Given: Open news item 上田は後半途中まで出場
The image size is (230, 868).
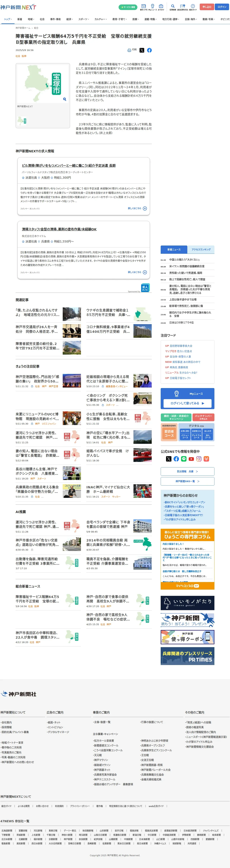Looking at the screenshot, I should click(x=183, y=300).
